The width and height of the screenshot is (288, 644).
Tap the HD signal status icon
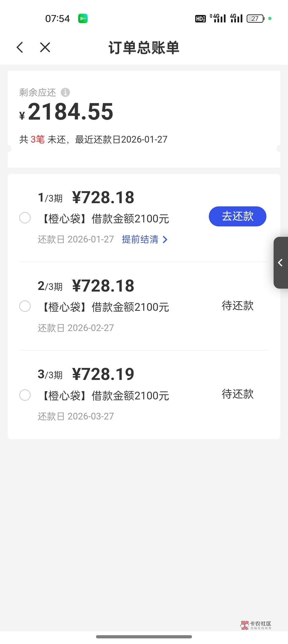pyautogui.click(x=200, y=18)
